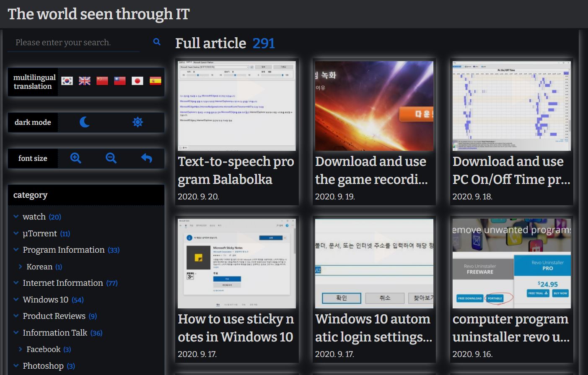Collapse the Program Information chevron
This screenshot has height=375, width=588.
16,250
